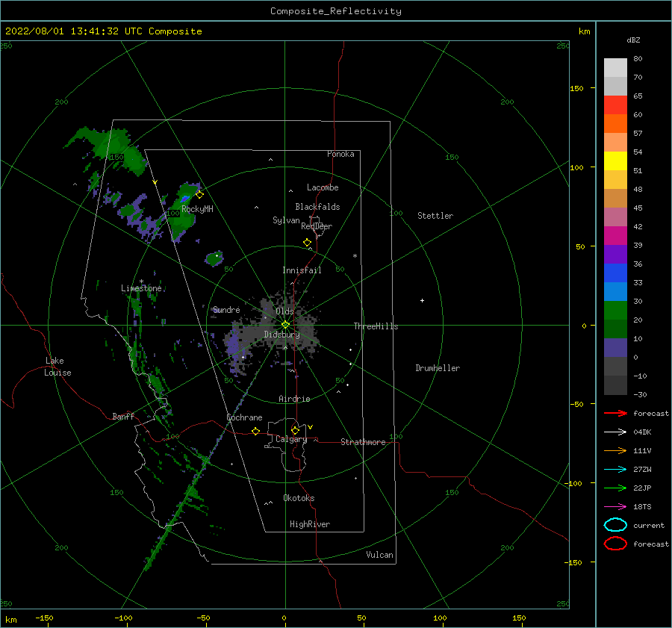The width and height of the screenshot is (672, 628).
Task: Click the magenta 18TS arrow in legend
Action: click(615, 507)
